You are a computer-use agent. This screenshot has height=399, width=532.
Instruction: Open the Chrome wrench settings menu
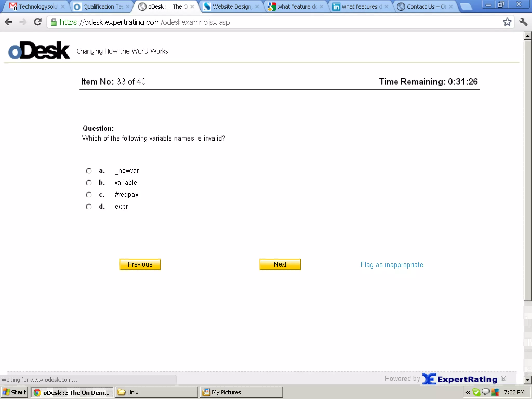tap(523, 22)
